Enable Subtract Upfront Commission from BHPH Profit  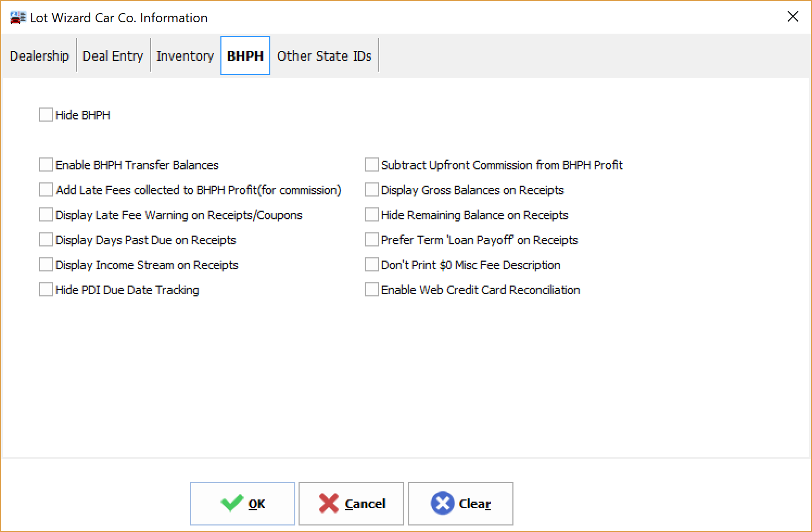(372, 164)
